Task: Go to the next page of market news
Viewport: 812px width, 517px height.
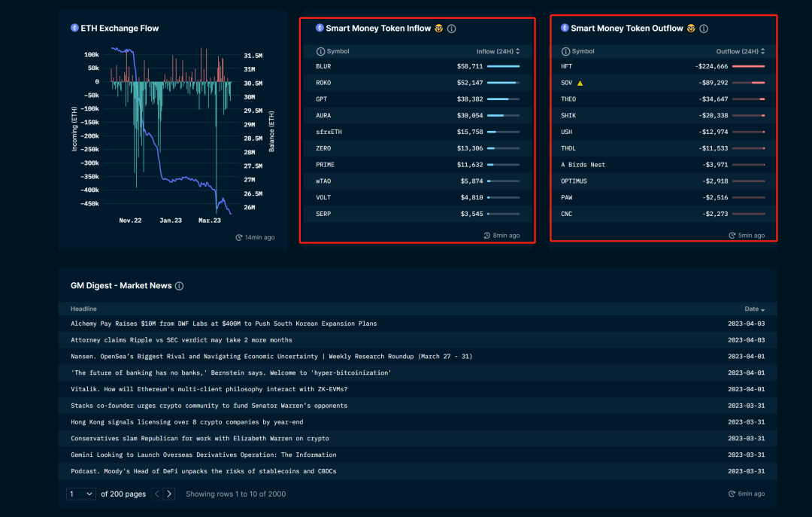Action: coord(169,494)
